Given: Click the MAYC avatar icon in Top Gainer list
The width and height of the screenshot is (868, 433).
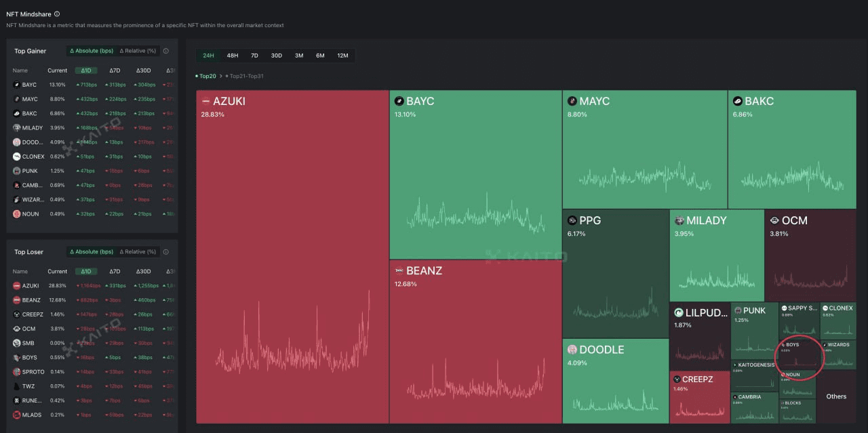Looking at the screenshot, I should [16, 99].
